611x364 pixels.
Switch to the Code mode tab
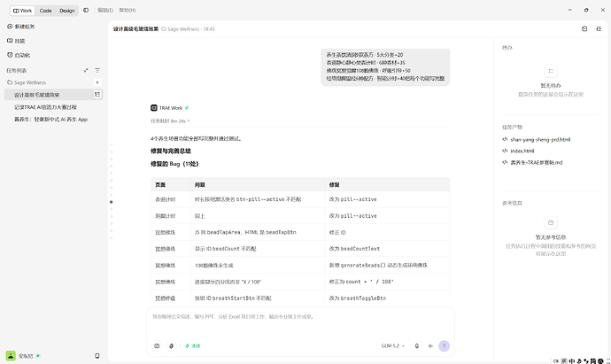coord(45,11)
